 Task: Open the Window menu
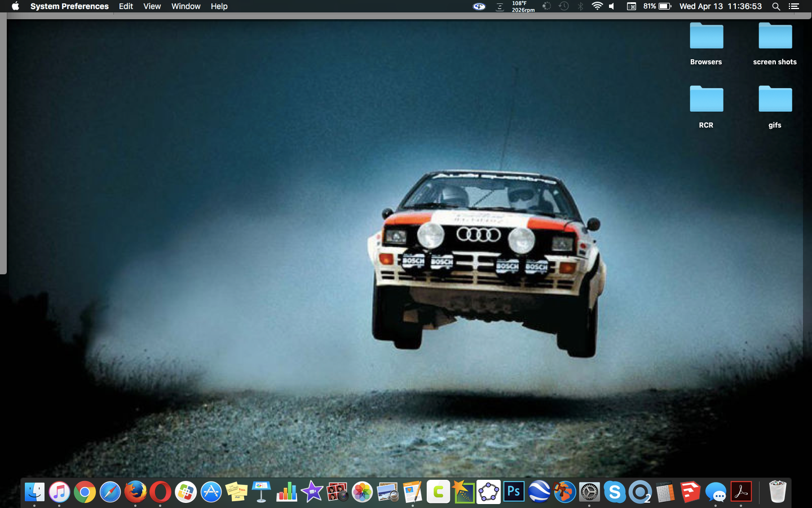pyautogui.click(x=186, y=6)
